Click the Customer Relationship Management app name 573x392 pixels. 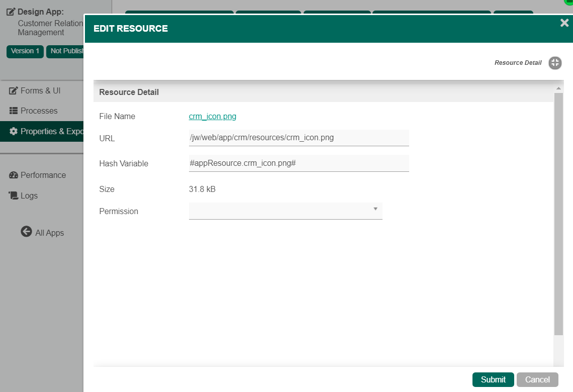coord(50,28)
